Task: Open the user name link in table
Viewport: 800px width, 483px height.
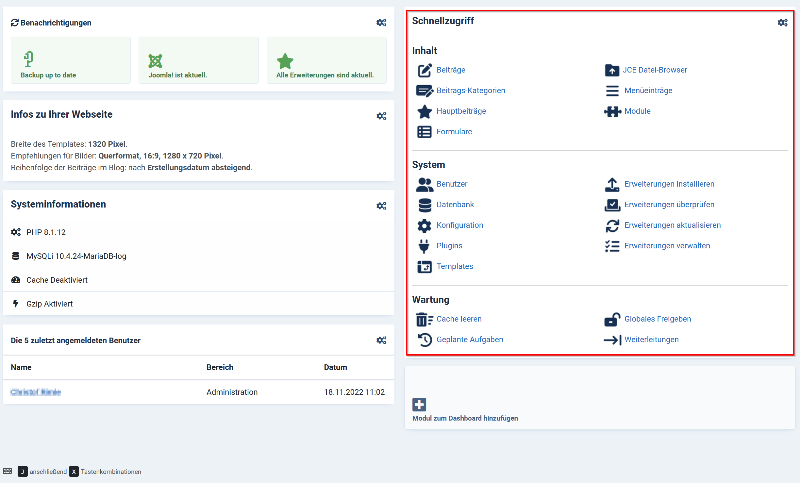Action: coord(36,392)
